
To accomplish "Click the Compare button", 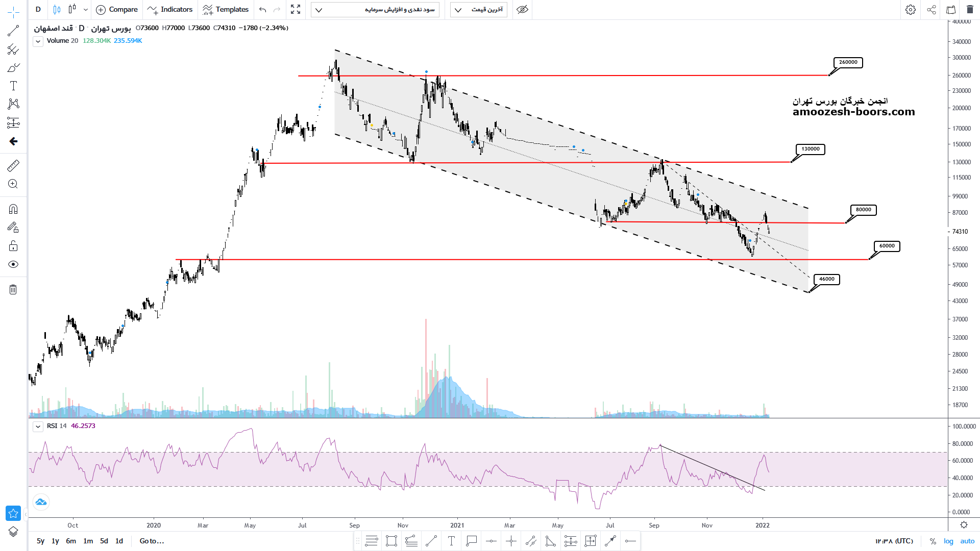I will coord(117,10).
